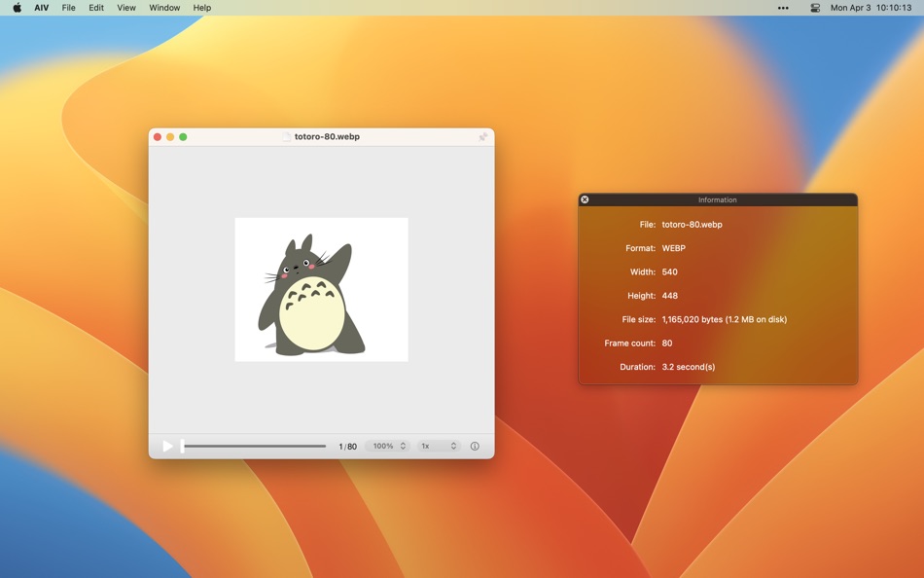
Task: Click the info button in viewer toolbar
Action: pos(475,446)
